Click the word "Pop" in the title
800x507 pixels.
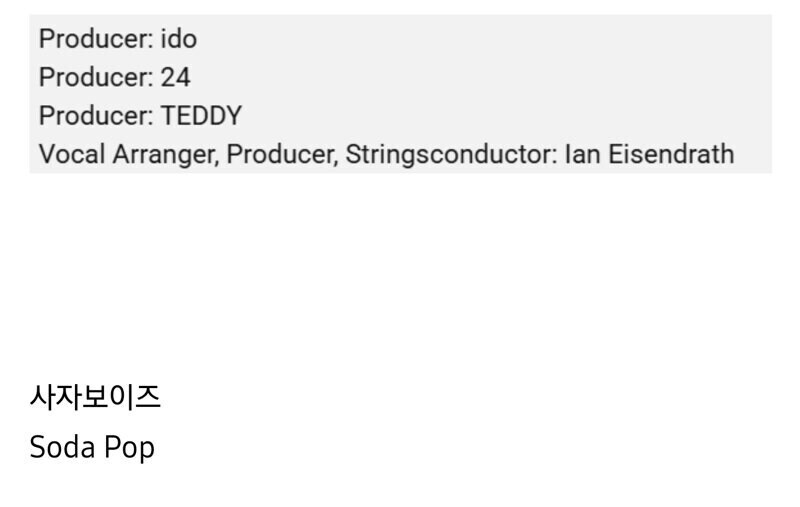130,449
